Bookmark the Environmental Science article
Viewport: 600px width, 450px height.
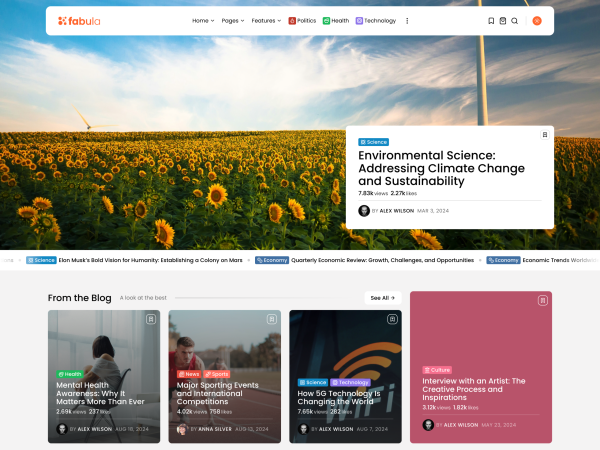point(545,135)
